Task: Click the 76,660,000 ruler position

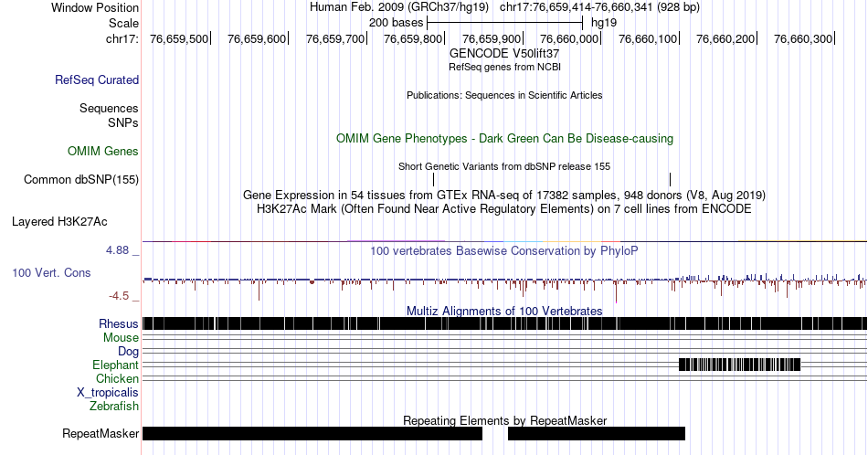Action: (x=569, y=38)
